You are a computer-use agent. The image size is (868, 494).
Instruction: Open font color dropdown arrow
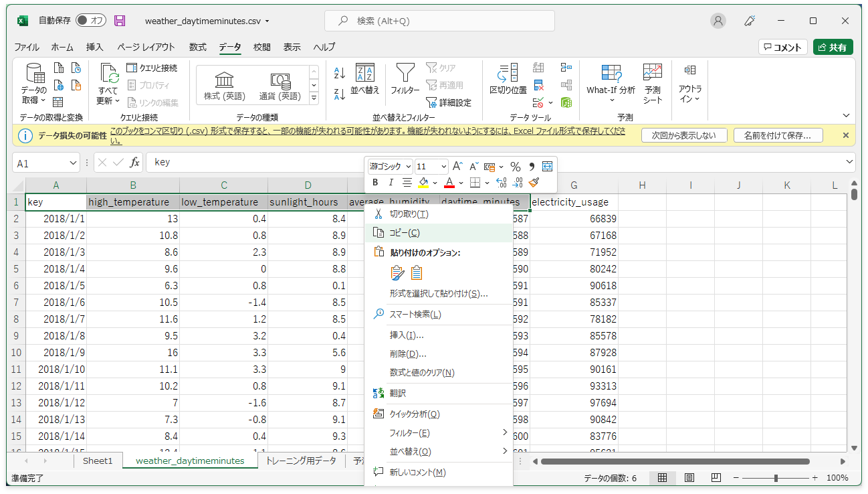pyautogui.click(x=461, y=183)
